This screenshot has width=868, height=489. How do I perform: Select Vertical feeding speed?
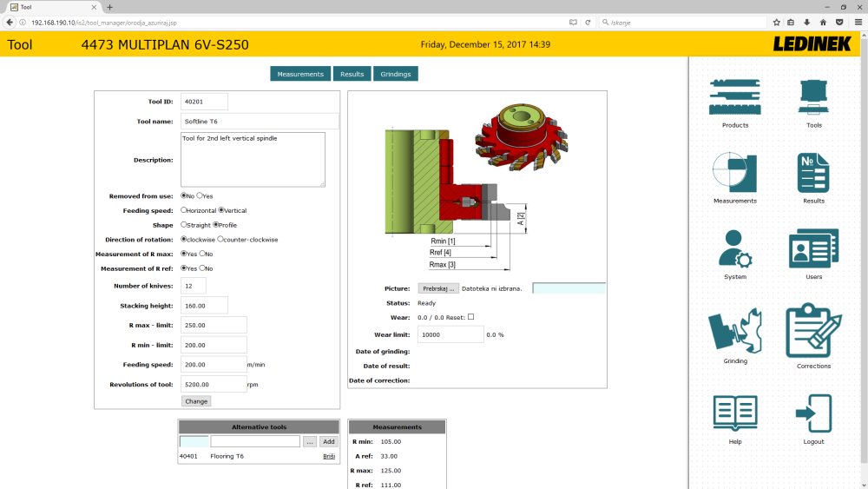click(x=221, y=210)
